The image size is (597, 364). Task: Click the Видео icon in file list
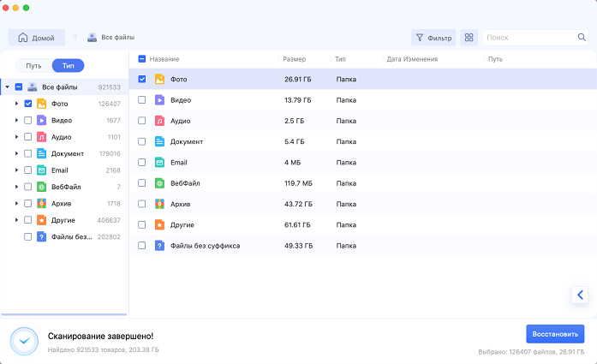[x=159, y=100]
